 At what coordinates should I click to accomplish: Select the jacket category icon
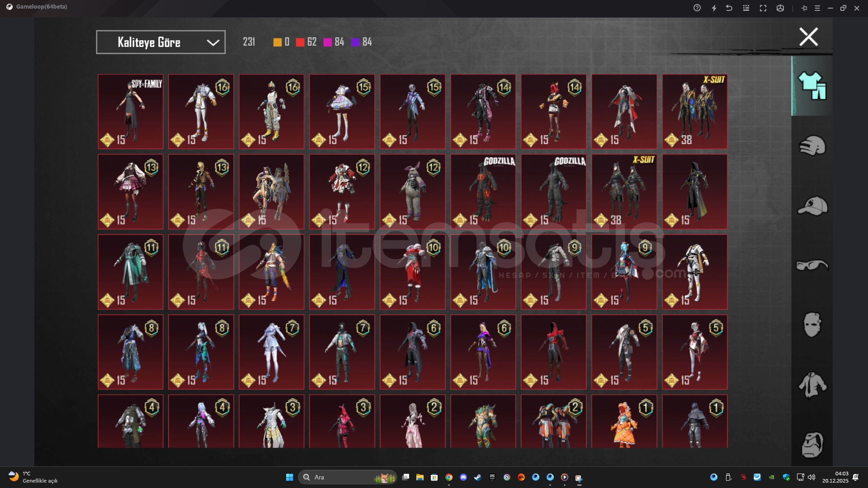[812, 385]
